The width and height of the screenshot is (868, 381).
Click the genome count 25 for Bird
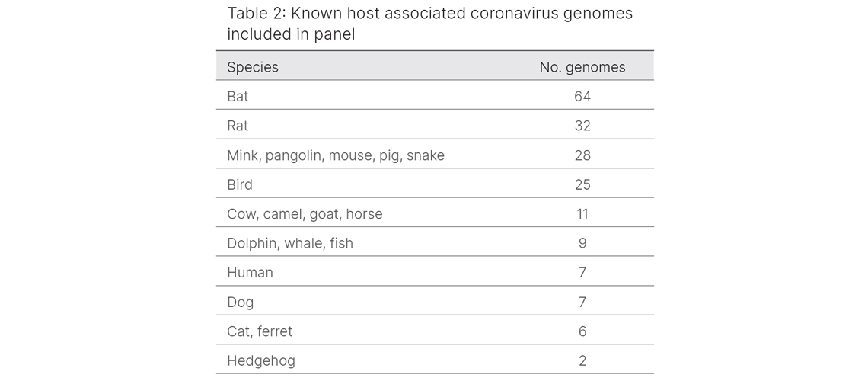(x=582, y=184)
